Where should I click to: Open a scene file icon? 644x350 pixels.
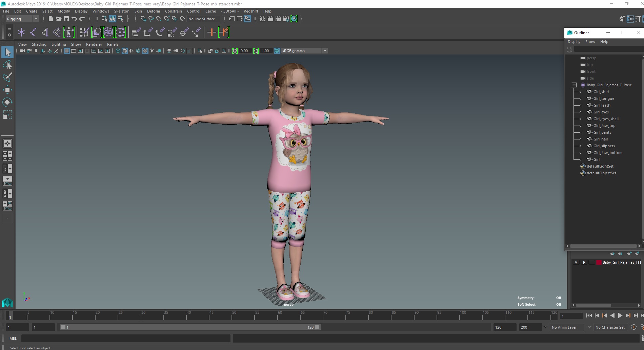click(x=58, y=19)
